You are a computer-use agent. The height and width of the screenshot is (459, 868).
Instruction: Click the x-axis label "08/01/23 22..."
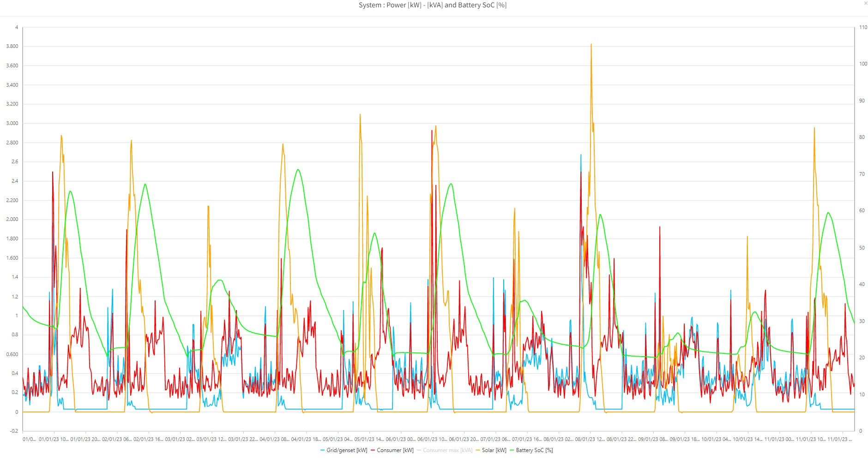coord(621,439)
